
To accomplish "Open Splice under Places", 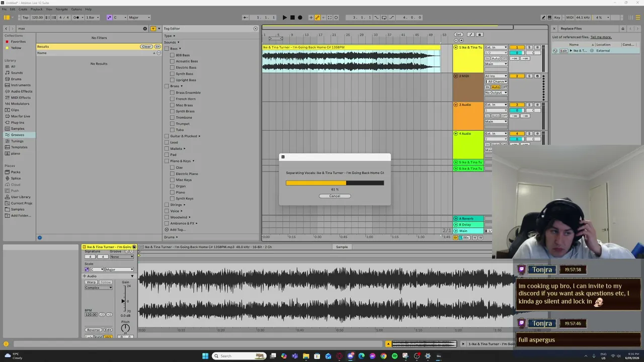I will [x=16, y=178].
